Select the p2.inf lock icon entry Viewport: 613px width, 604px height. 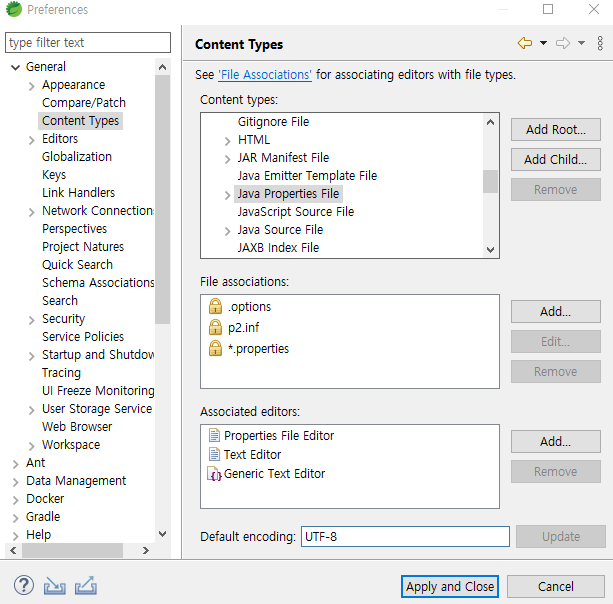click(215, 327)
